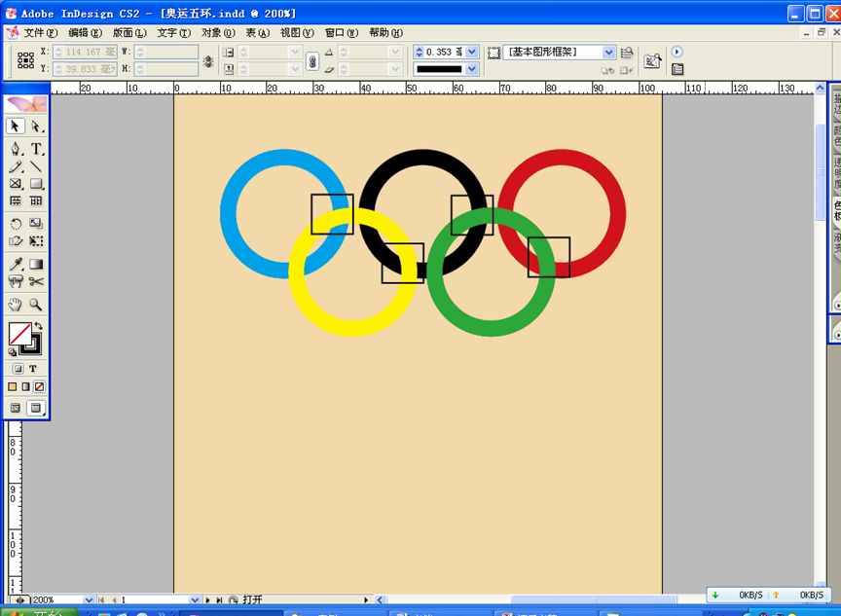
Task: Expand the object style dropdown
Action: [609, 52]
